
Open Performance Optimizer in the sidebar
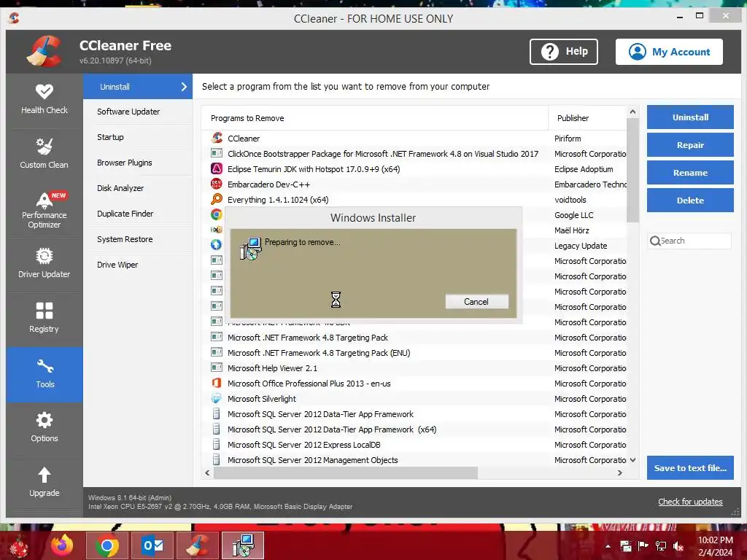(x=44, y=209)
